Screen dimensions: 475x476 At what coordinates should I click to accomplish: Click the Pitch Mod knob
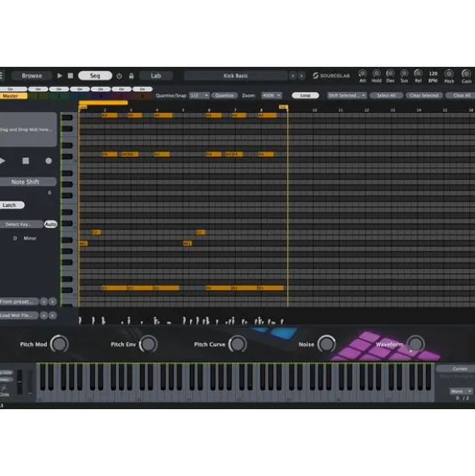(x=60, y=344)
